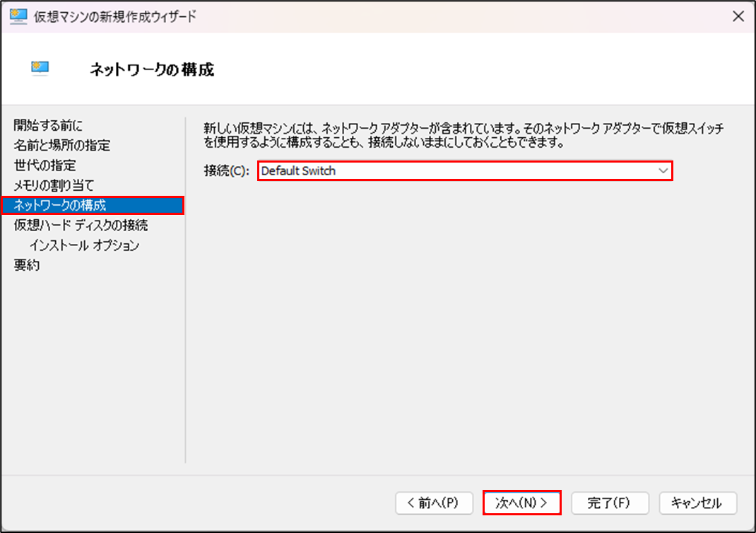This screenshot has width=756, height=533.
Task: Click the 仮想マシンの新規作成ウィザード title text
Action: click(115, 16)
